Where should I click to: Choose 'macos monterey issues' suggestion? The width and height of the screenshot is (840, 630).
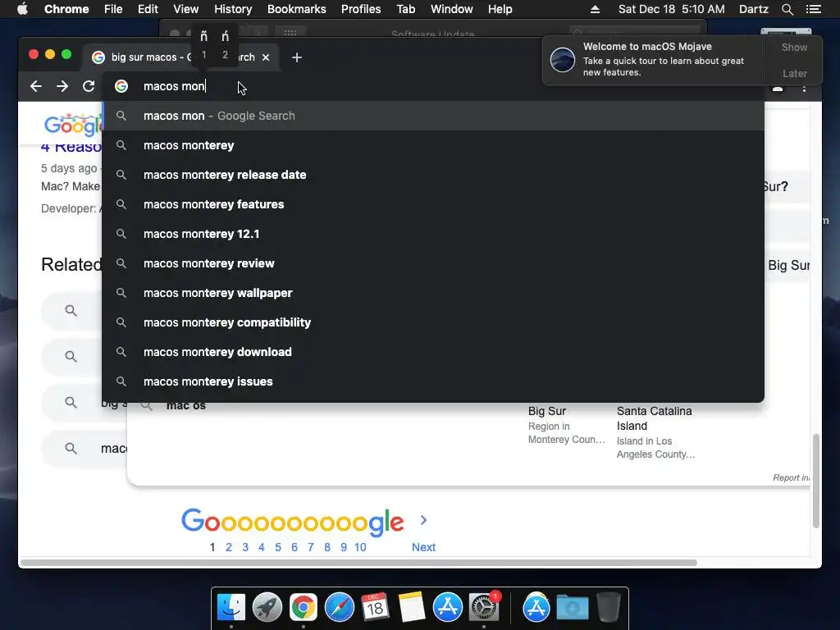coord(433,381)
